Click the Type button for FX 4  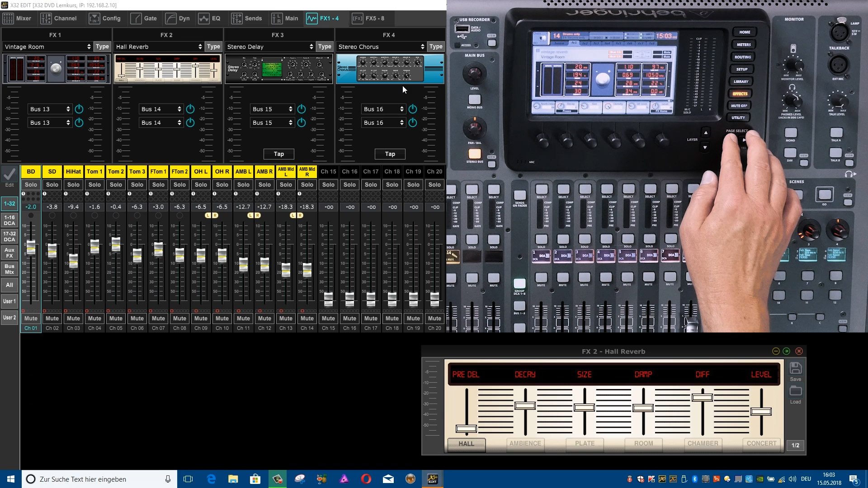[x=436, y=47]
